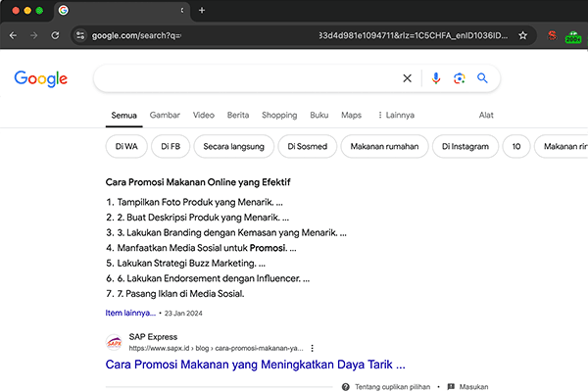Click the active browser tab with Google favicon
The image size is (588, 392).
(x=120, y=11)
